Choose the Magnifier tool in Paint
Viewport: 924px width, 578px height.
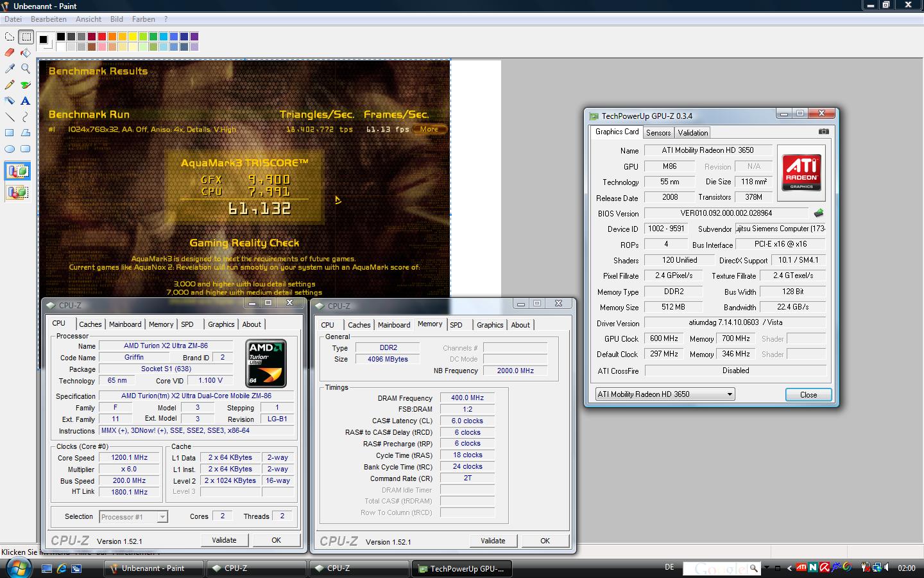[x=26, y=68]
